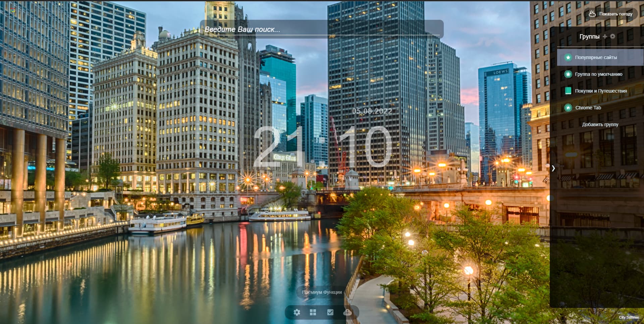The height and width of the screenshot is (324, 644).
Task: Collapse the groups side panel with chevron
Action: 553,168
